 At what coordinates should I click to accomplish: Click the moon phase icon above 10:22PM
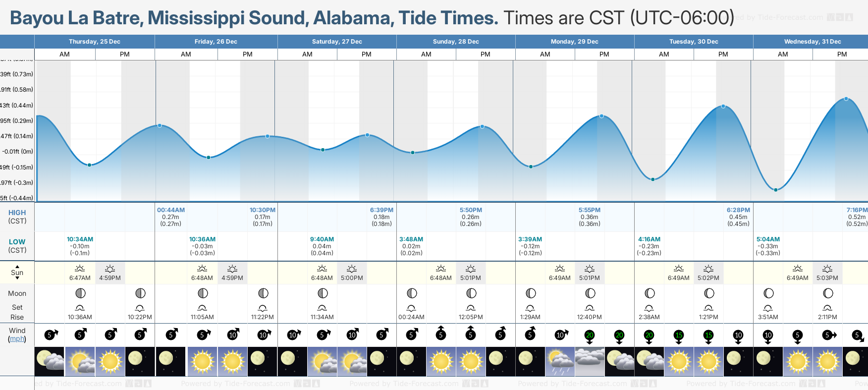point(140,293)
